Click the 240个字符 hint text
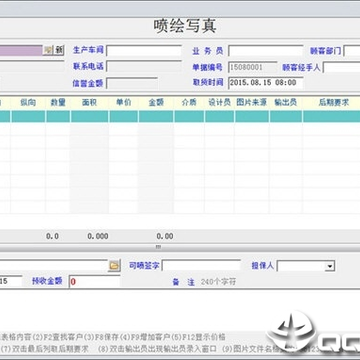This screenshot has height=360, width=360. click(x=218, y=282)
